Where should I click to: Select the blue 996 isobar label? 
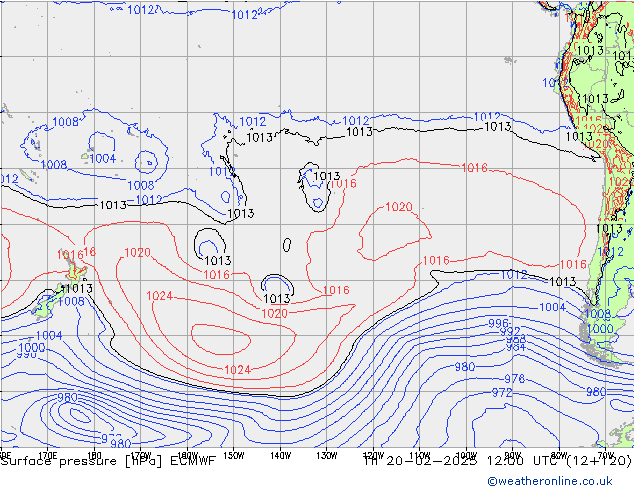pos(498,323)
